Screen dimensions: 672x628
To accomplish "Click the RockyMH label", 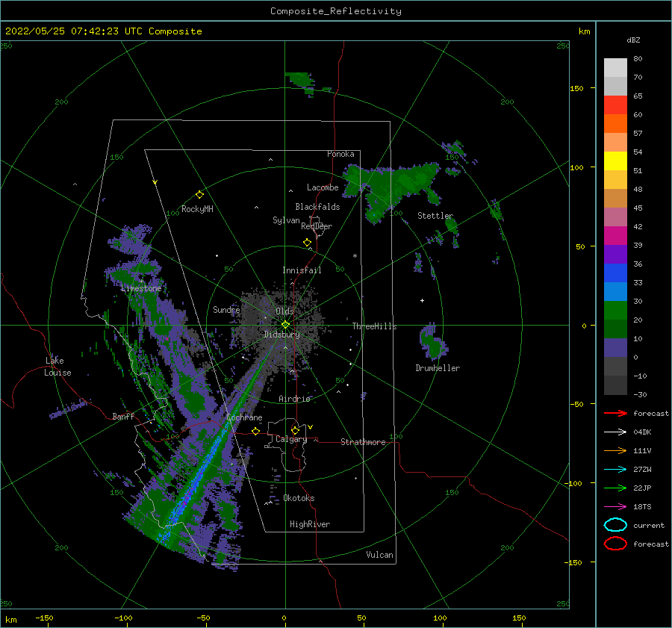I will click(197, 209).
